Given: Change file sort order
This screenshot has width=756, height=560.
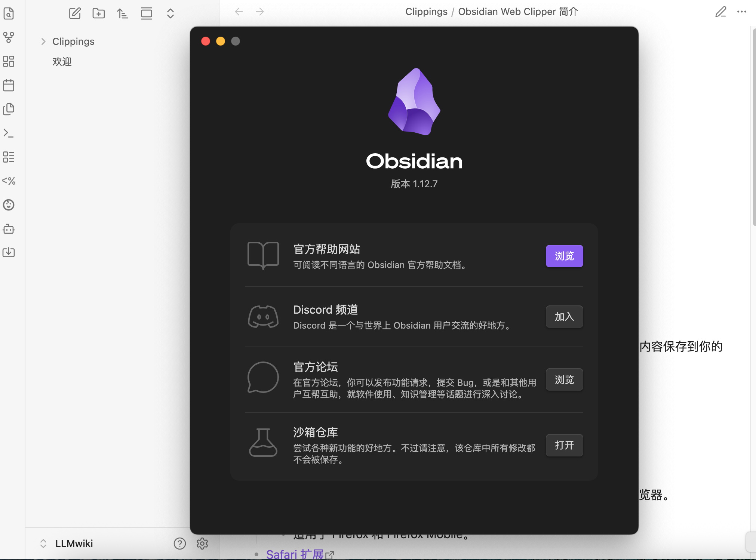Looking at the screenshot, I should tap(123, 13).
